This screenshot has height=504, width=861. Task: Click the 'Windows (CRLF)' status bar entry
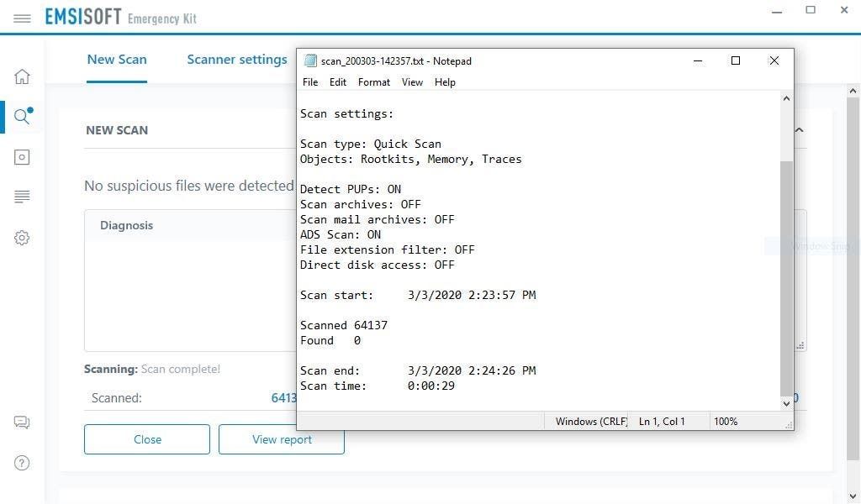pos(591,421)
